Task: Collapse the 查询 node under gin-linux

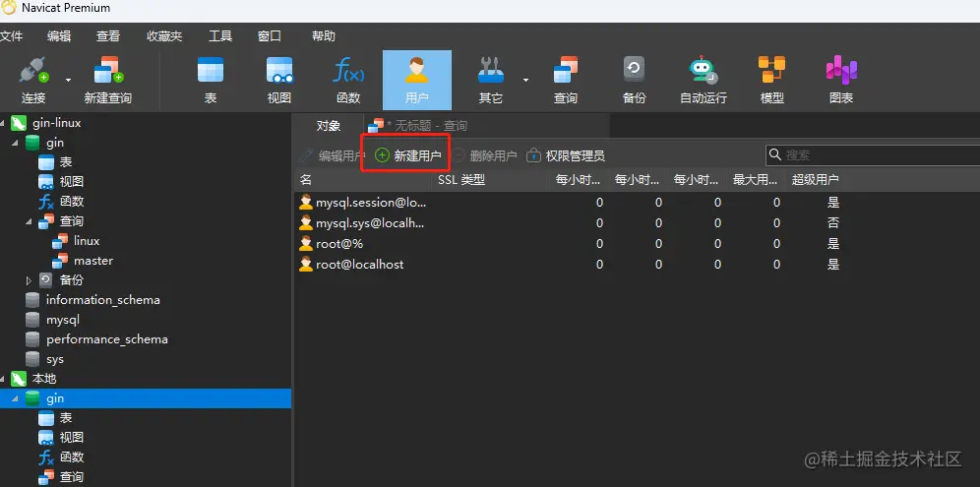Action: (29, 221)
